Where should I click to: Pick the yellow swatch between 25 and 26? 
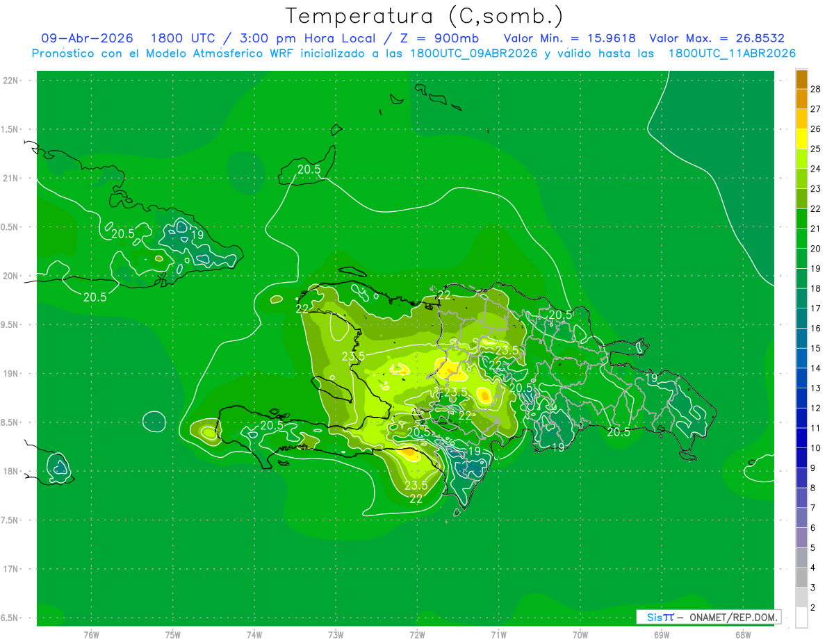tap(801, 139)
